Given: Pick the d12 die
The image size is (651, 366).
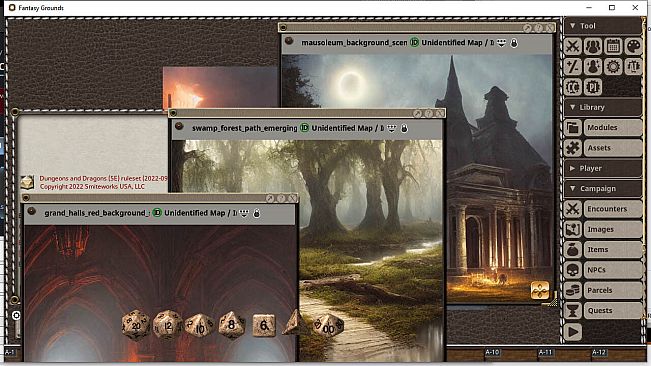Looking at the screenshot, I should 167,325.
